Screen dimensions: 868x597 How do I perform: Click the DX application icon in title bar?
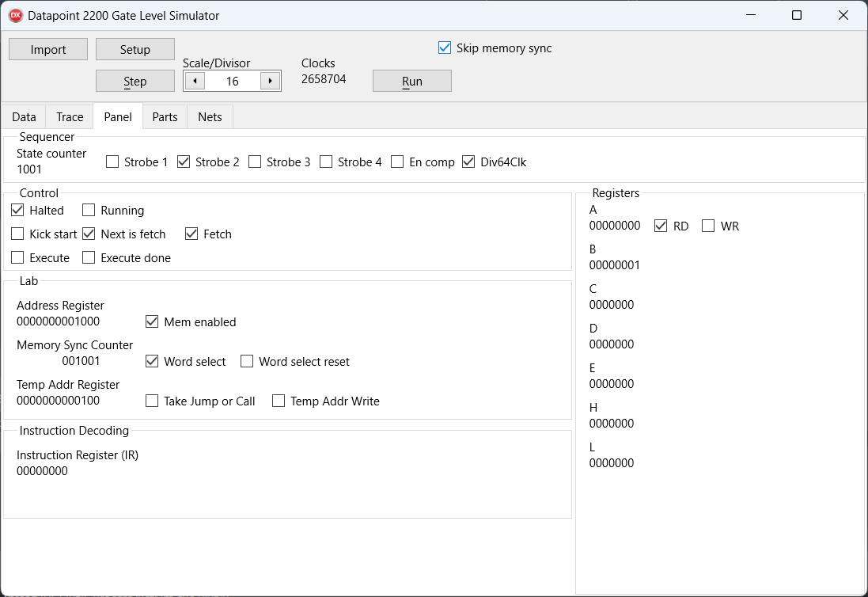16,16
